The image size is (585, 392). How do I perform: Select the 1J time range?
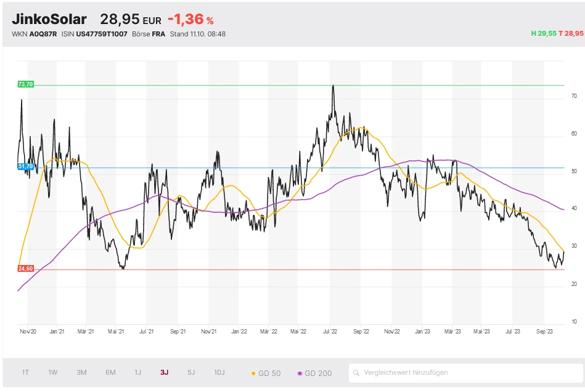coord(137,372)
